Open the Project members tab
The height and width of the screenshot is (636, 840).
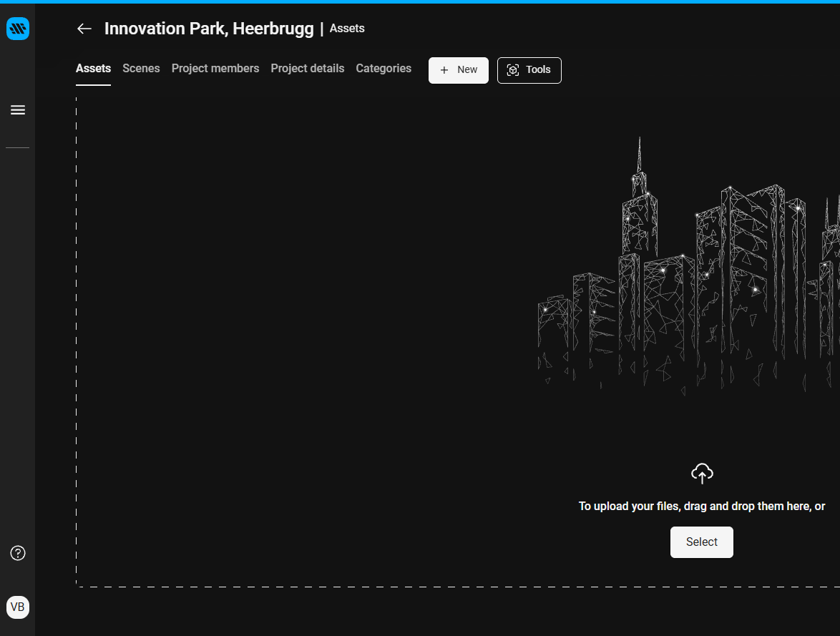pyautogui.click(x=215, y=69)
